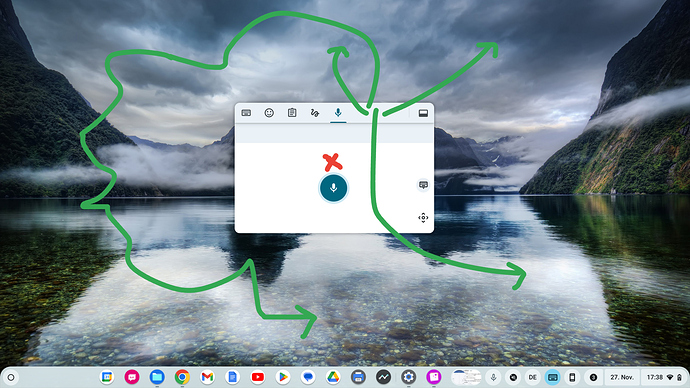This screenshot has width=690, height=388.
Task: Grab the keyboard move handle icon
Action: coord(423,217)
